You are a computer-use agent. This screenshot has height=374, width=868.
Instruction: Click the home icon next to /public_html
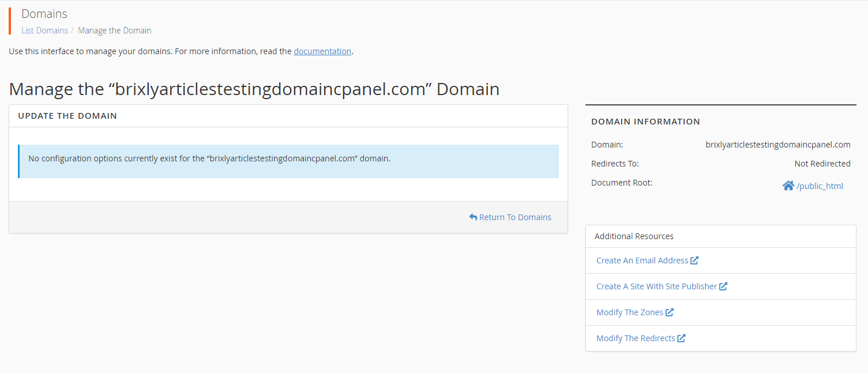click(x=788, y=186)
